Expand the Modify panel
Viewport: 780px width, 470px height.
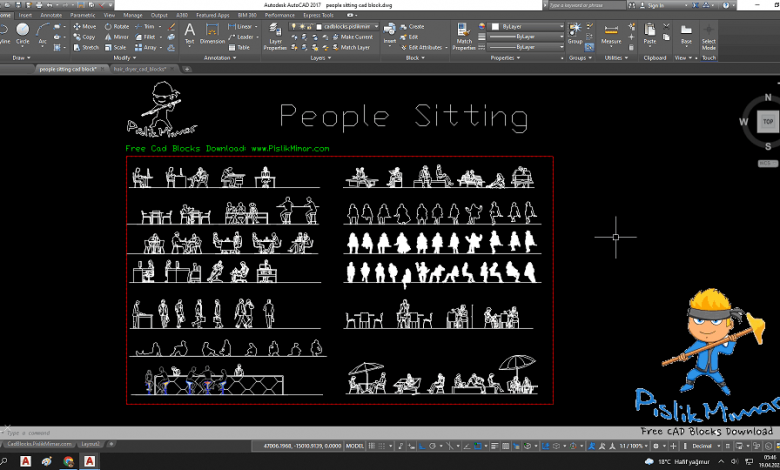[124, 58]
